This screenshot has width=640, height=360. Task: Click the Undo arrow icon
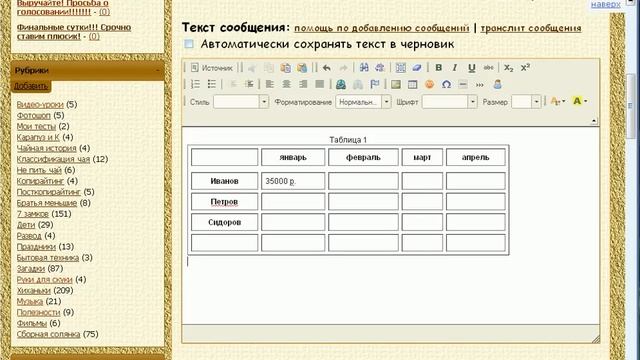point(327,68)
